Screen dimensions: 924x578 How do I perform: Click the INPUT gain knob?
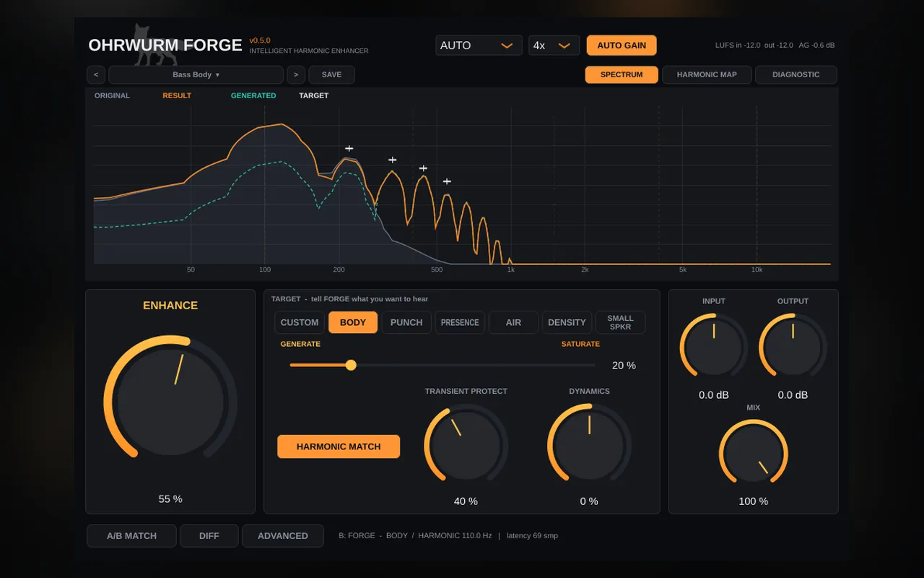[714, 348]
